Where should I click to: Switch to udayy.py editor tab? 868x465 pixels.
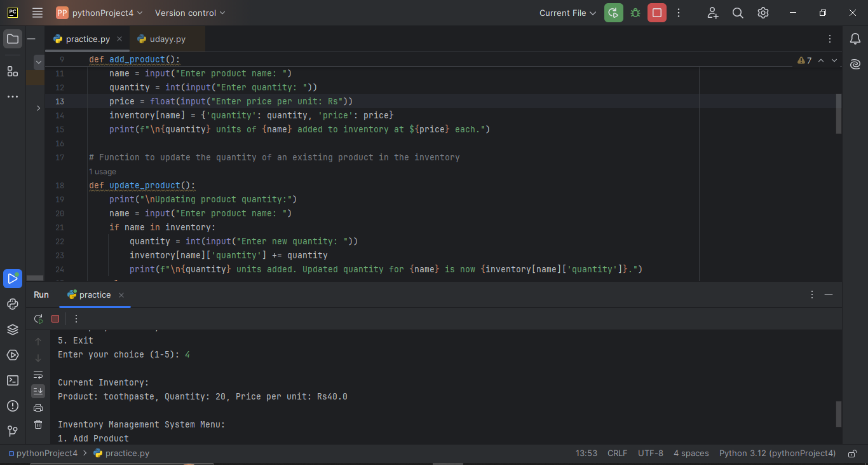168,39
